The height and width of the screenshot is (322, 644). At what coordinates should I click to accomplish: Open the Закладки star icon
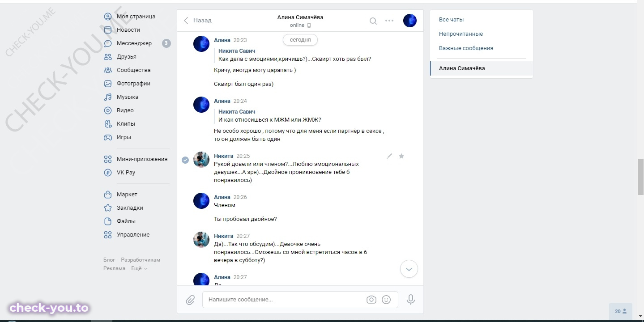107,208
